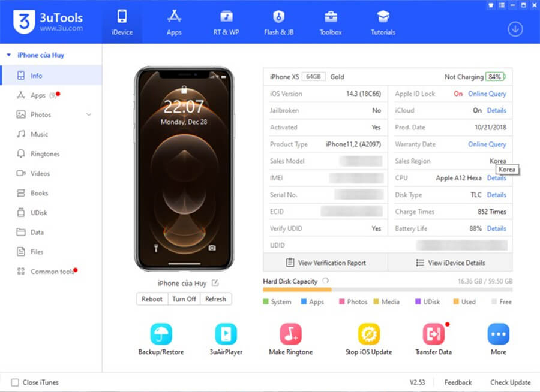Open Common tools in the sidebar
This screenshot has height=392, width=540.
point(51,272)
